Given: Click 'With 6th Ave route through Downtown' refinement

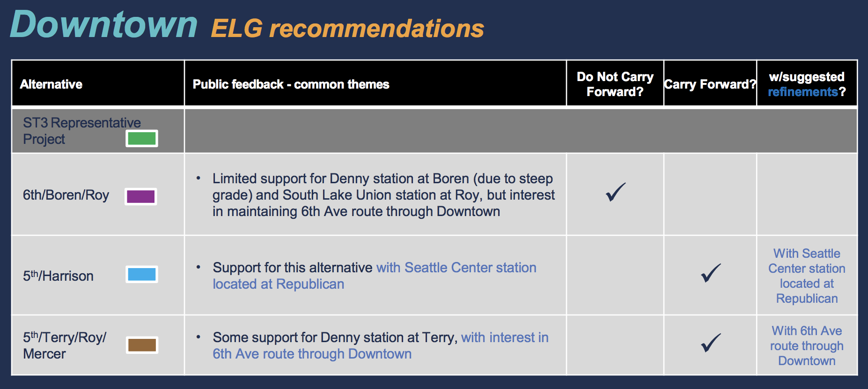Looking at the screenshot, I should tap(807, 346).
